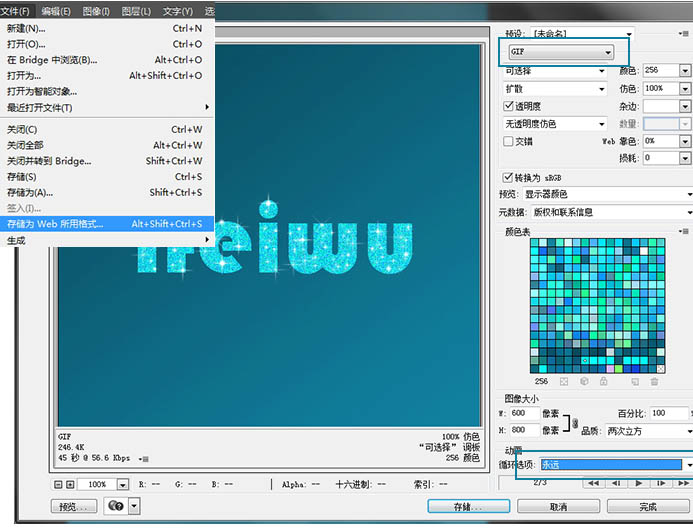The width and height of the screenshot is (693, 529).
Task: Click the image width 600 field
Action: pos(524,413)
